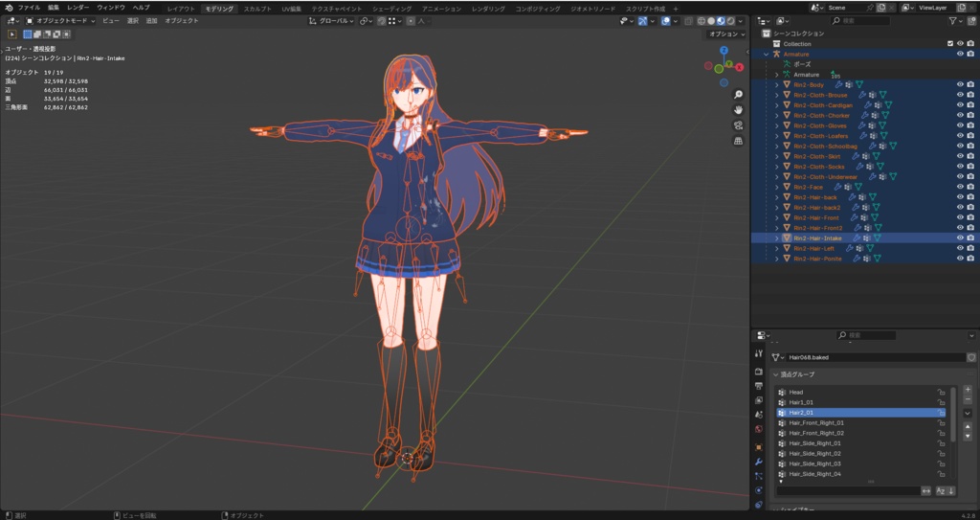Toggle the Armature eye visibility icon

pyautogui.click(x=960, y=54)
